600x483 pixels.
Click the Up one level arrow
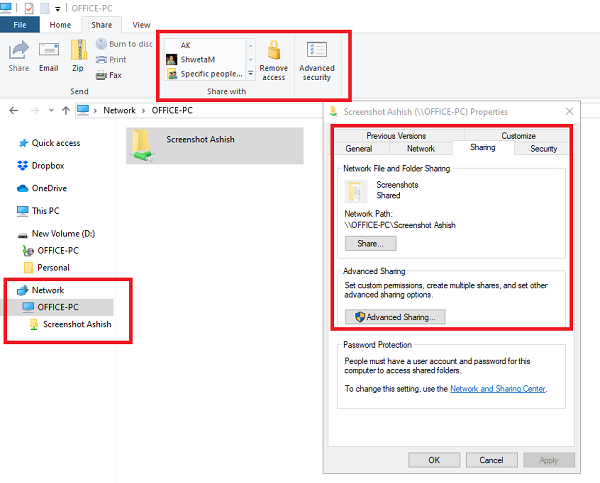click(66, 111)
